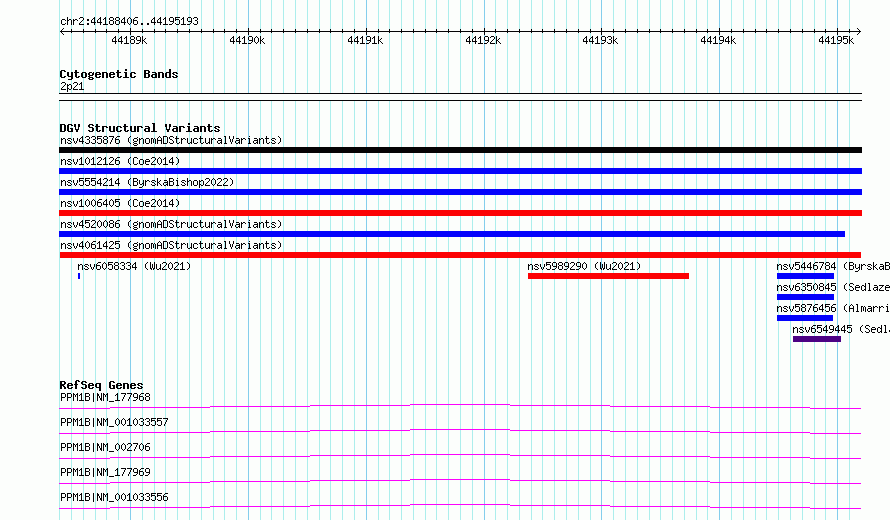This screenshot has width=890, height=520.
Task: Select the 2p21 cytogenetic band label
Action: coord(72,86)
